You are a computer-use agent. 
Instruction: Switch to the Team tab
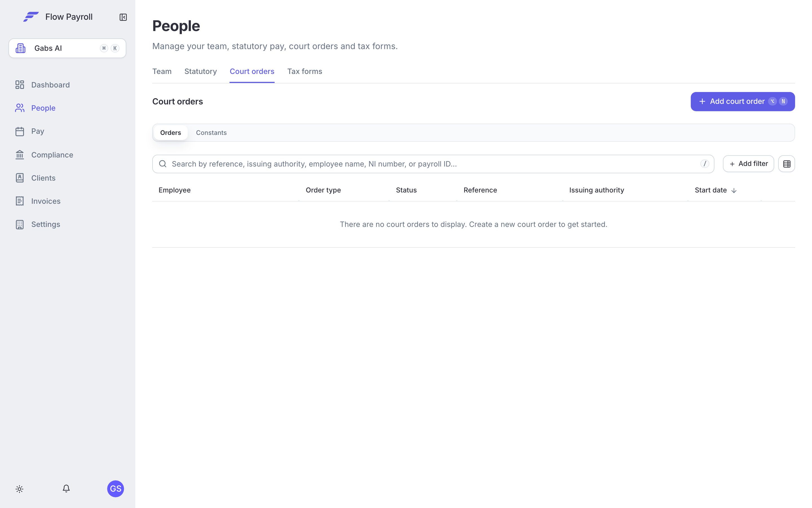(162, 71)
